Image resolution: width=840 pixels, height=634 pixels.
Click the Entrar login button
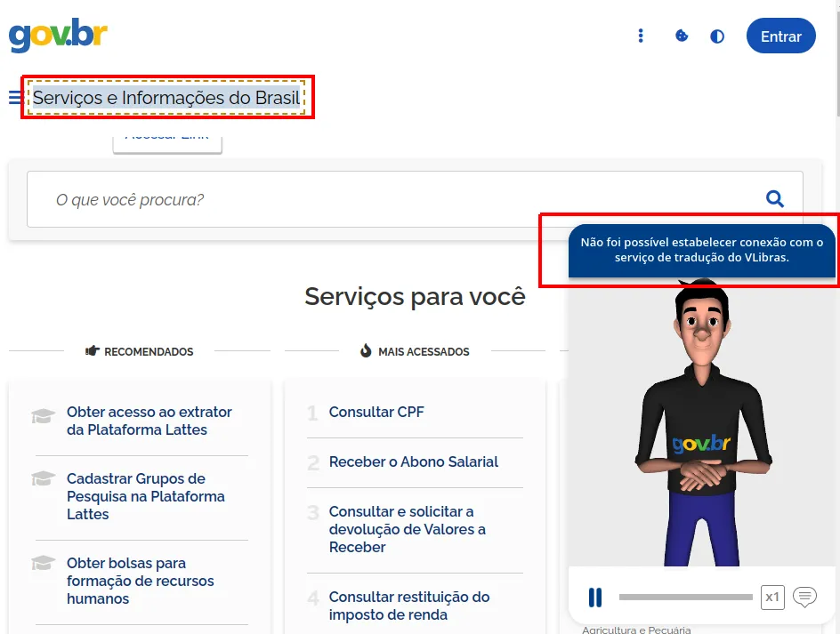point(781,36)
